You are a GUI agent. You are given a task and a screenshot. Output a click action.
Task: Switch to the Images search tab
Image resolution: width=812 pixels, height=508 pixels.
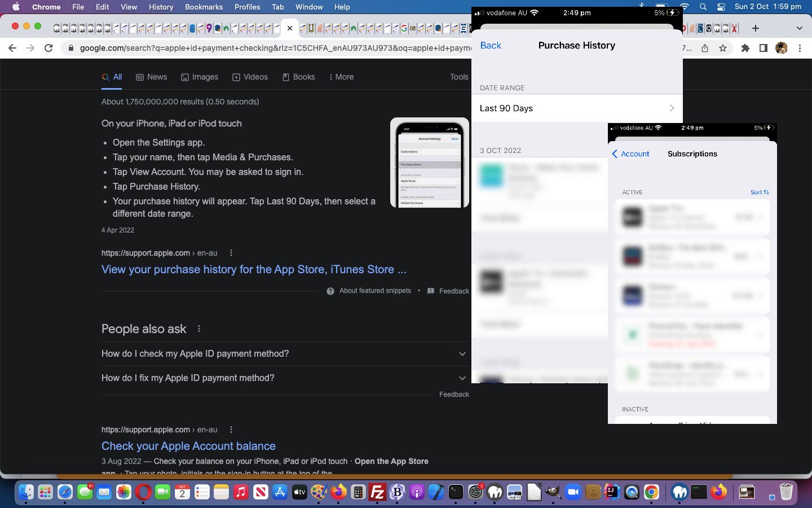tap(200, 77)
